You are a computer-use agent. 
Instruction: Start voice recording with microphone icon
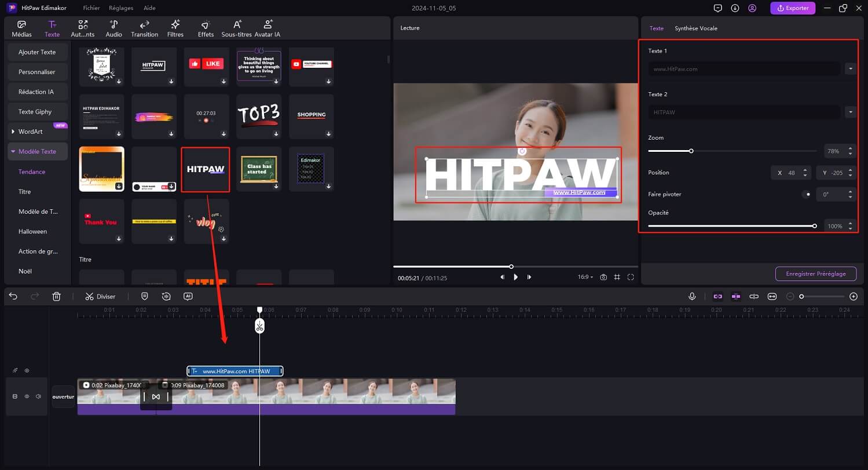point(692,296)
